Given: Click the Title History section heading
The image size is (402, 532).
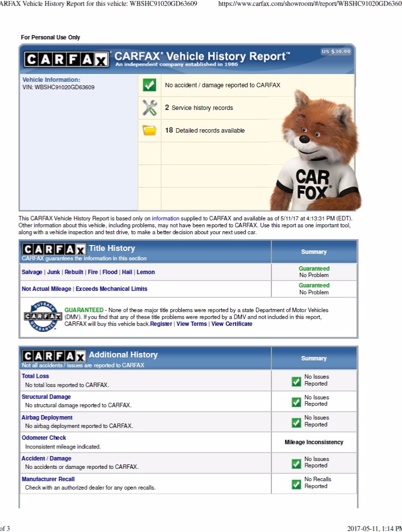Looking at the screenshot, I should coord(112,248).
